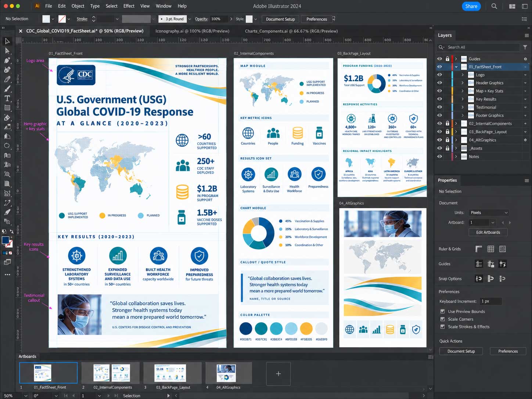Screen dimensions: 532x399
Task: Switch to Iconography.ai document tab
Action: 192,31
